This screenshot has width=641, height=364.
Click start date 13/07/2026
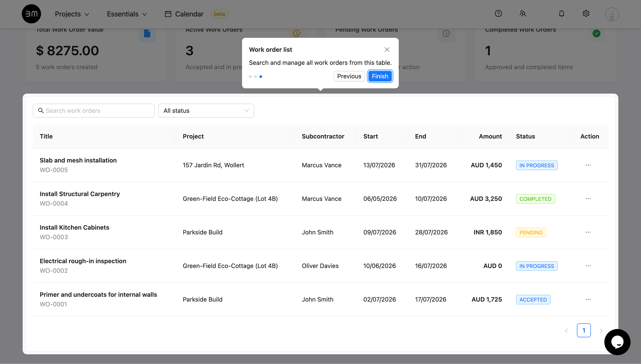point(379,165)
